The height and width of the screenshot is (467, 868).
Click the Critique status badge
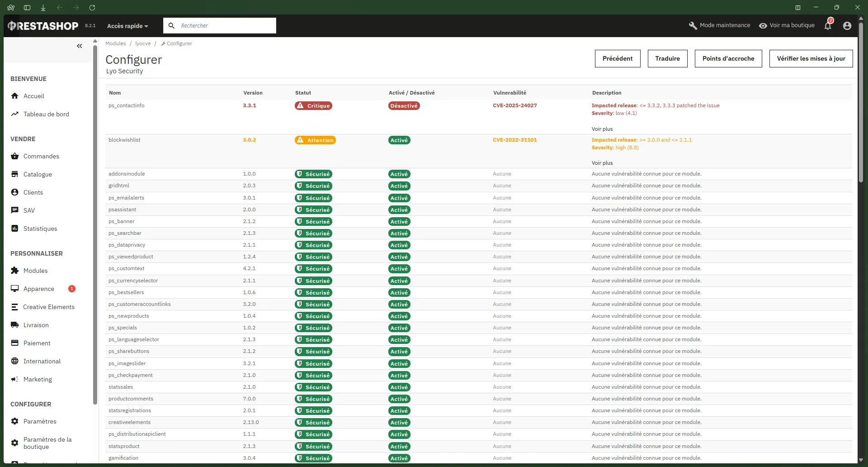click(313, 106)
